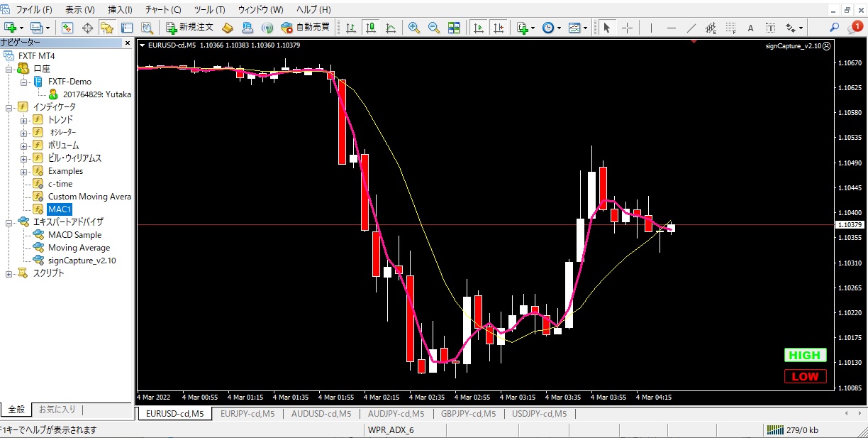Select the vertical line drawing tool
Screen dimensions: 868x438
coord(650,28)
